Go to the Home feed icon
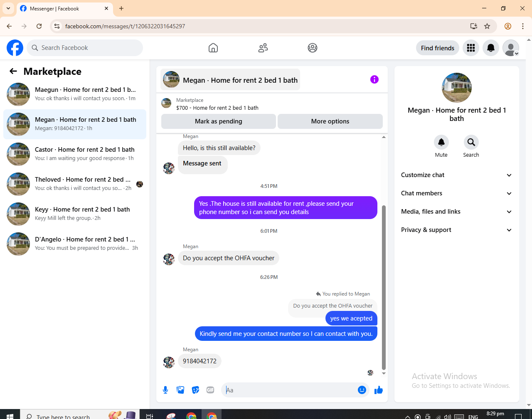This screenshot has width=532, height=419. point(213,48)
